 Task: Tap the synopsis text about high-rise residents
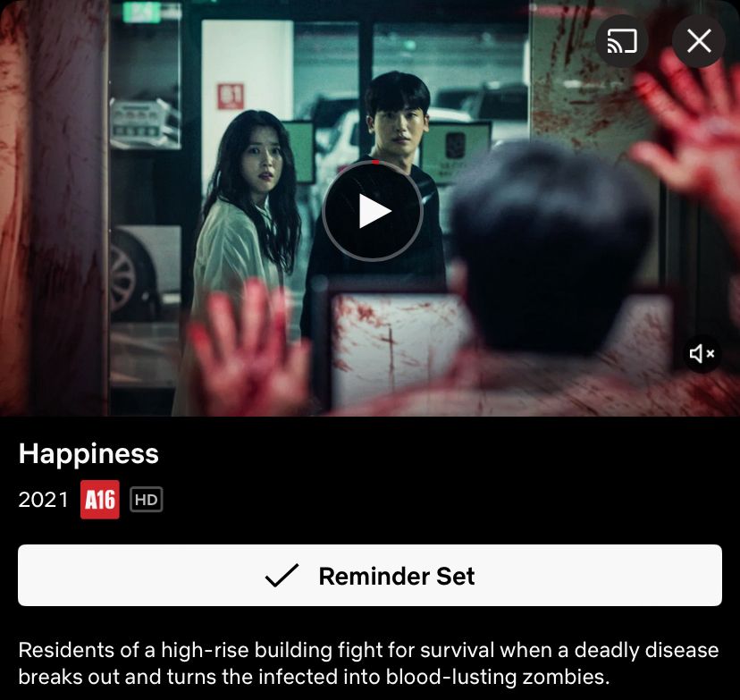point(368,663)
